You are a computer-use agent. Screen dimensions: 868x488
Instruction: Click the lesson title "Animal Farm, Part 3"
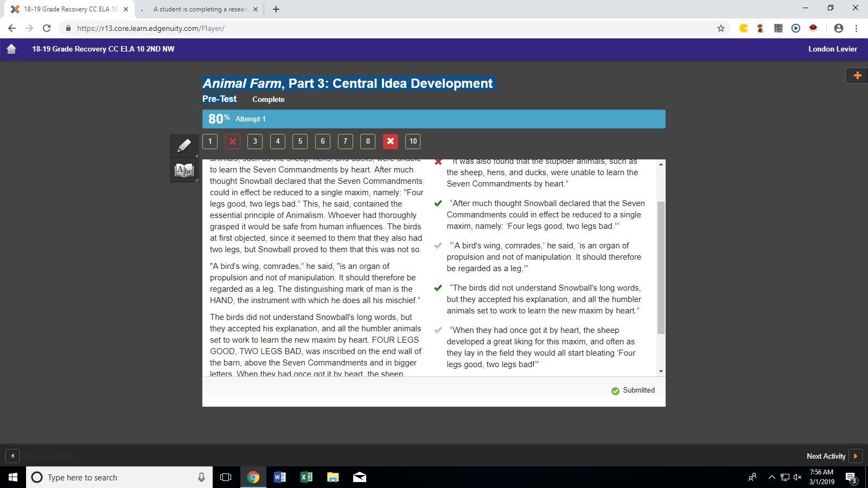(348, 84)
